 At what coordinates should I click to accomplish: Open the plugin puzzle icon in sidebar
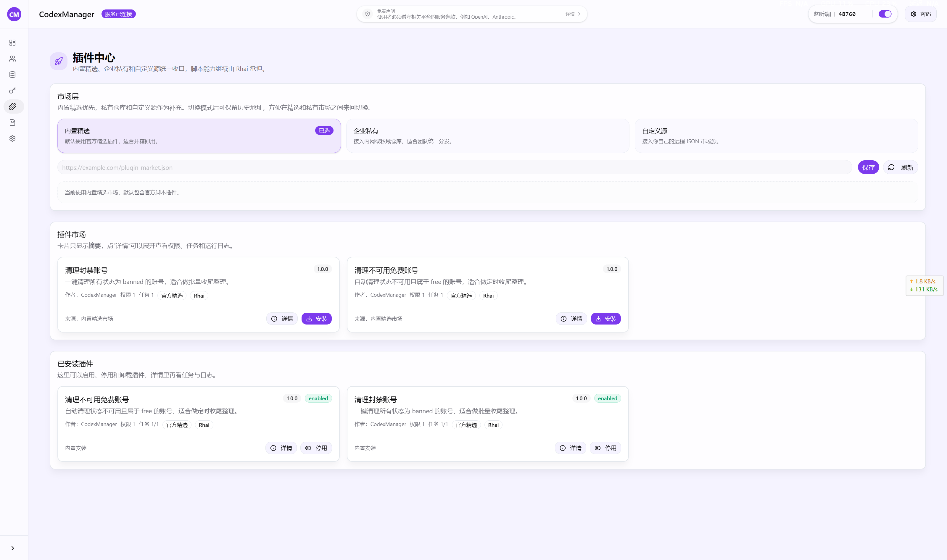coord(12,106)
